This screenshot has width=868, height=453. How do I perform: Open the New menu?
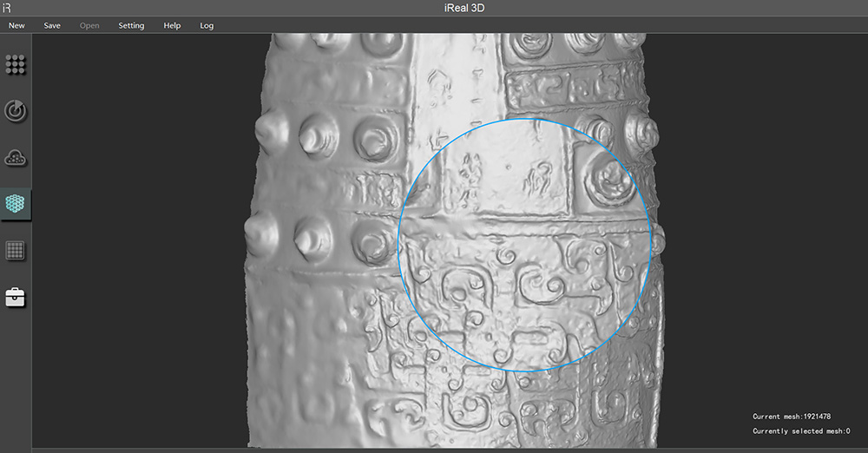(x=16, y=25)
